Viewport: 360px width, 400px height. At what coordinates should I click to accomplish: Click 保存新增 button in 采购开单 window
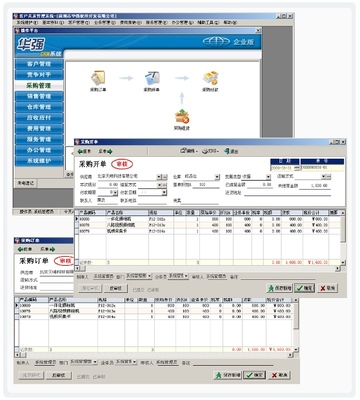pos(279,288)
